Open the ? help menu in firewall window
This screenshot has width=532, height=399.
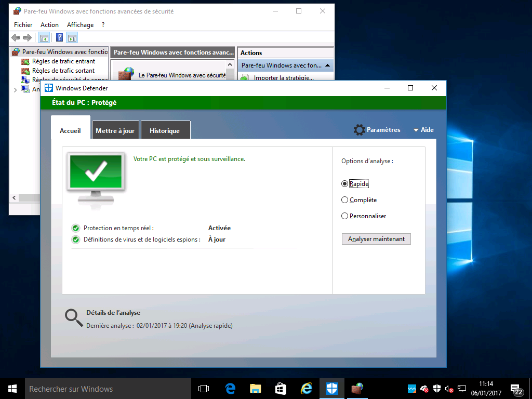103,25
